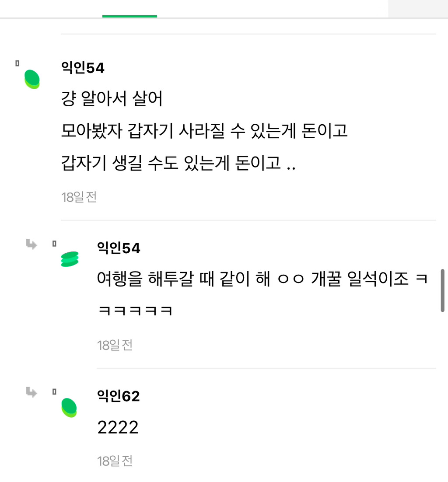Open 익인62's green avatar icon
This screenshot has width=448, height=482.
70,407
